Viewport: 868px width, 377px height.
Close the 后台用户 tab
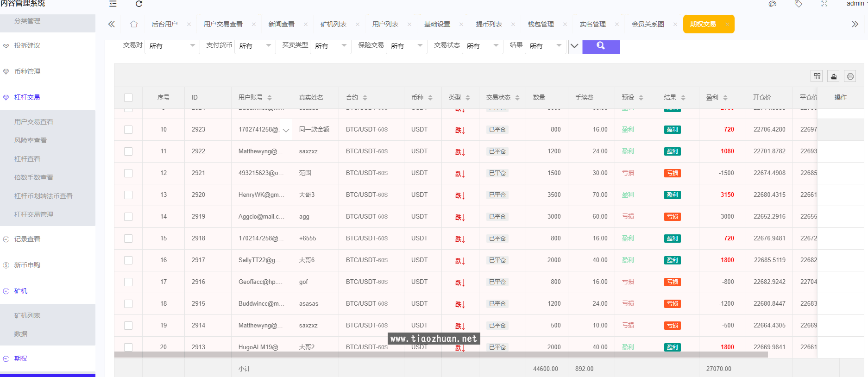click(x=189, y=25)
